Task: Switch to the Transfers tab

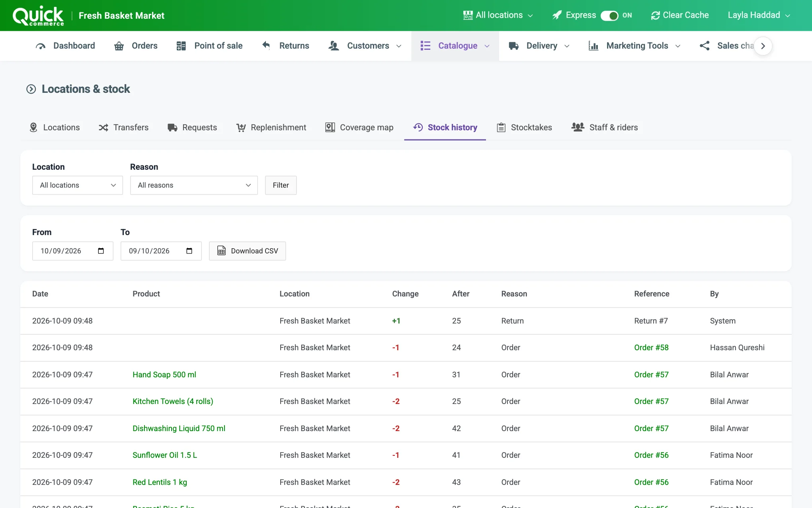Action: 123,127
